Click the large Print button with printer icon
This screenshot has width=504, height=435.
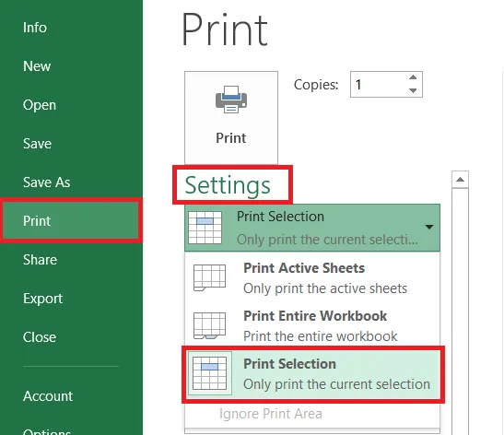click(x=231, y=118)
